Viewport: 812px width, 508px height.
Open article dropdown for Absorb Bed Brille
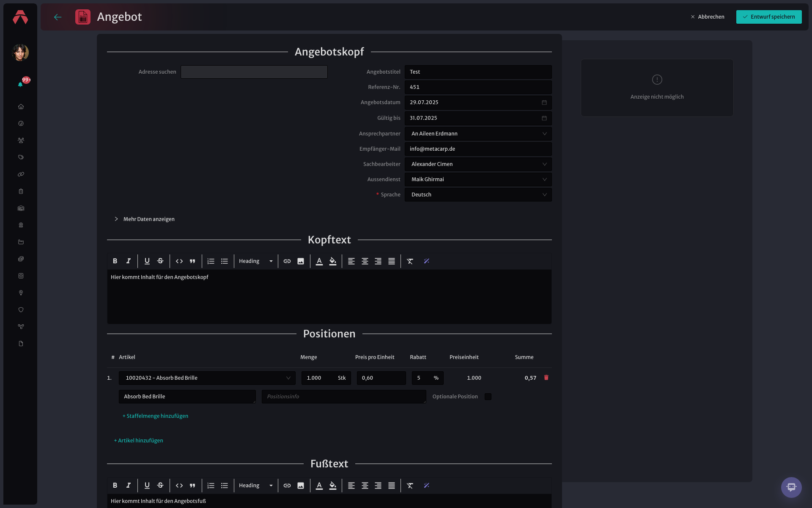207,378
